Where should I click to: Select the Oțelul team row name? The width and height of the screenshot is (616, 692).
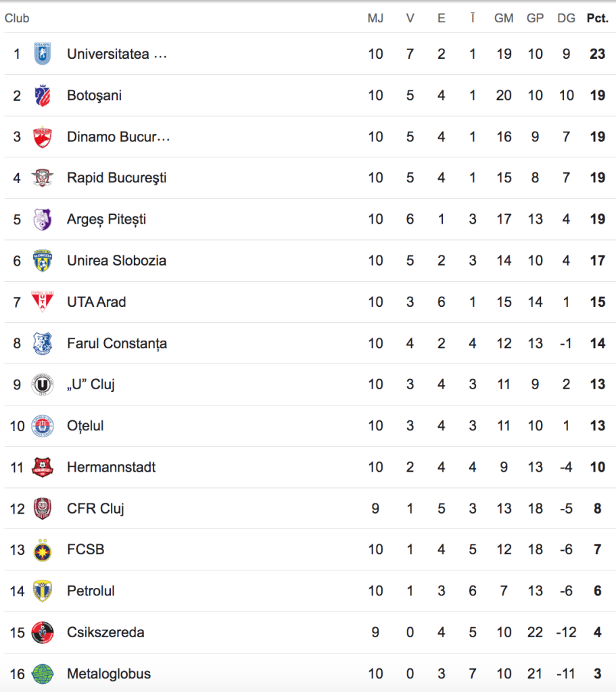[85, 426]
